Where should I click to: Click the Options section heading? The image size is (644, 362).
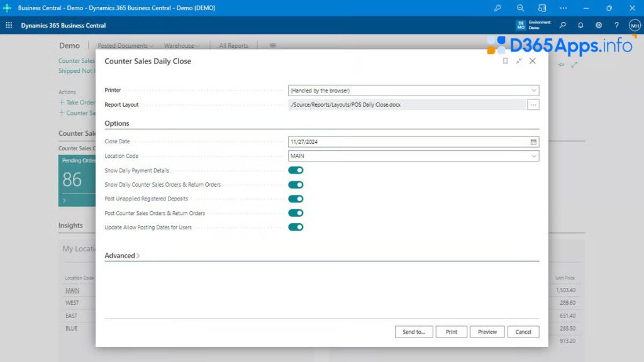116,123
